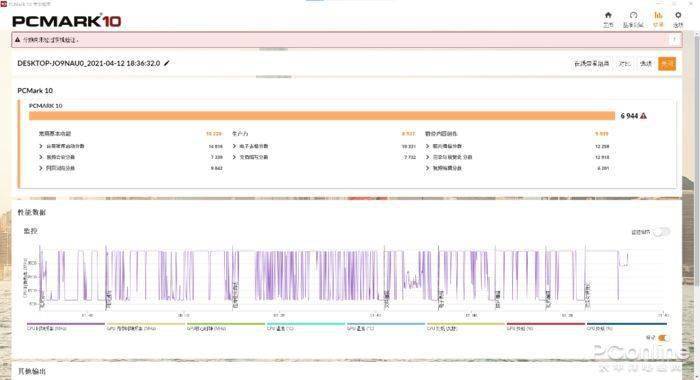This screenshot has height=380, width=700.
Task: Expand the spreadsheets score row under Productivity
Action: point(324,146)
